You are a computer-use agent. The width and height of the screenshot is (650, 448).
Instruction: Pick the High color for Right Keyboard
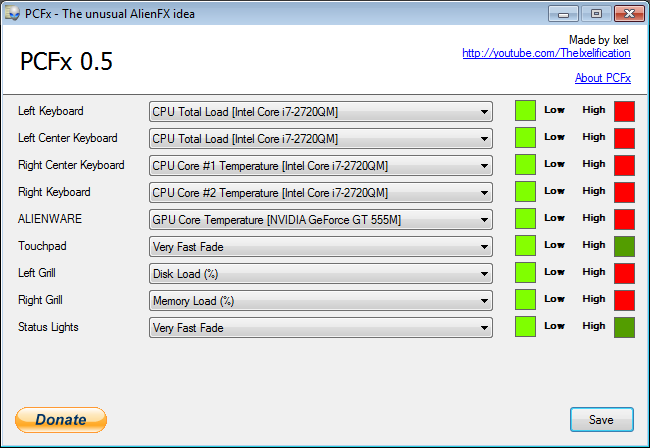[x=624, y=192]
